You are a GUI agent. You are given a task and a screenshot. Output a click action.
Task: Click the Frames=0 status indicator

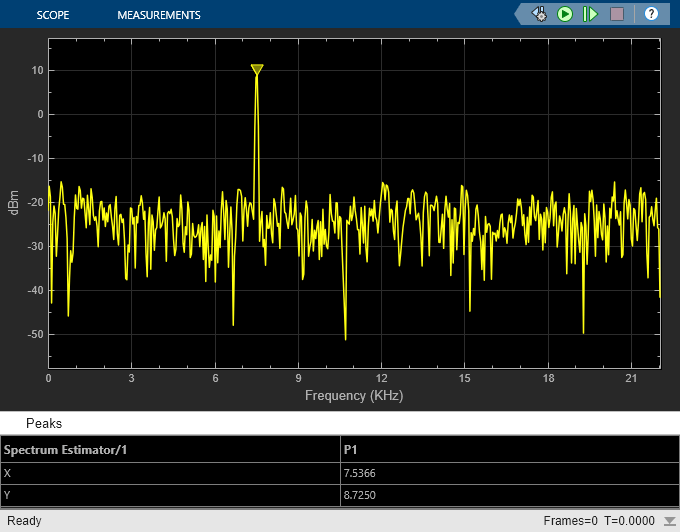(x=570, y=521)
